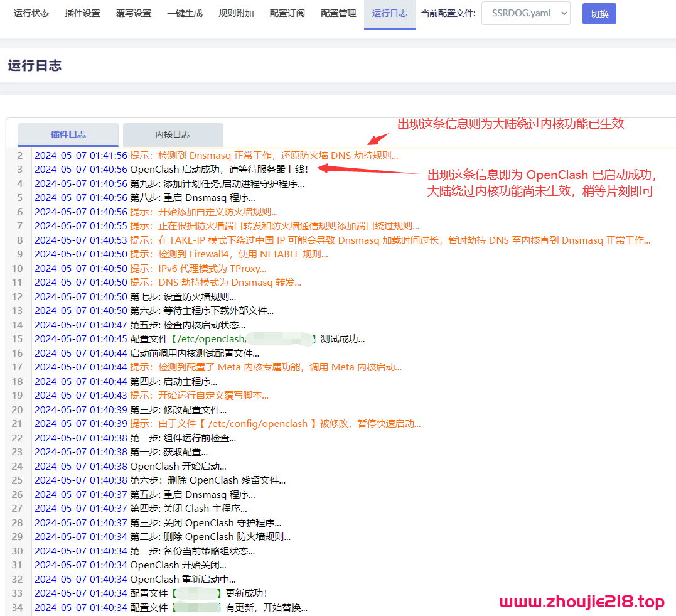Open the 一键生成 tab
This screenshot has width=676, height=616.
[185, 13]
